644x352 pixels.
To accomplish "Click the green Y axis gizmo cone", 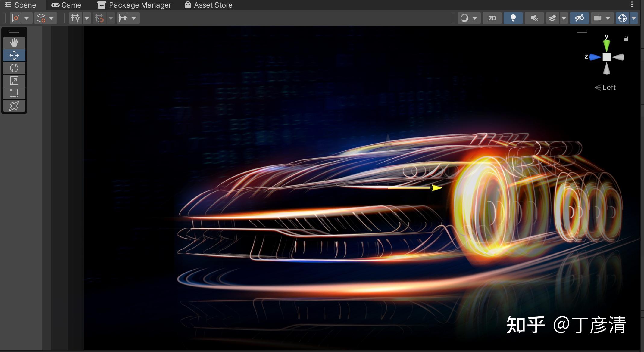I will click(x=606, y=45).
